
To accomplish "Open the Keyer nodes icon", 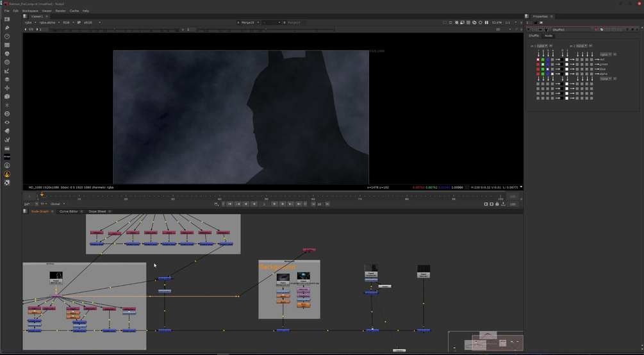I will (7, 70).
